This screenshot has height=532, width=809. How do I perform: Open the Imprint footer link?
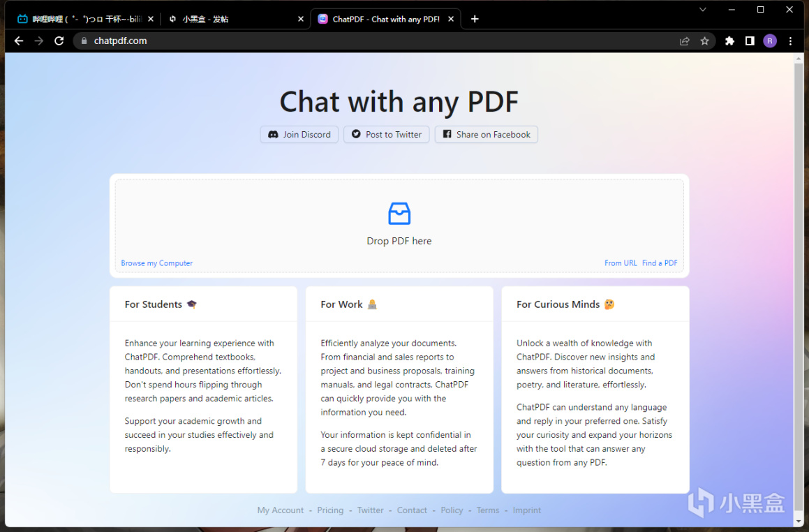click(527, 510)
